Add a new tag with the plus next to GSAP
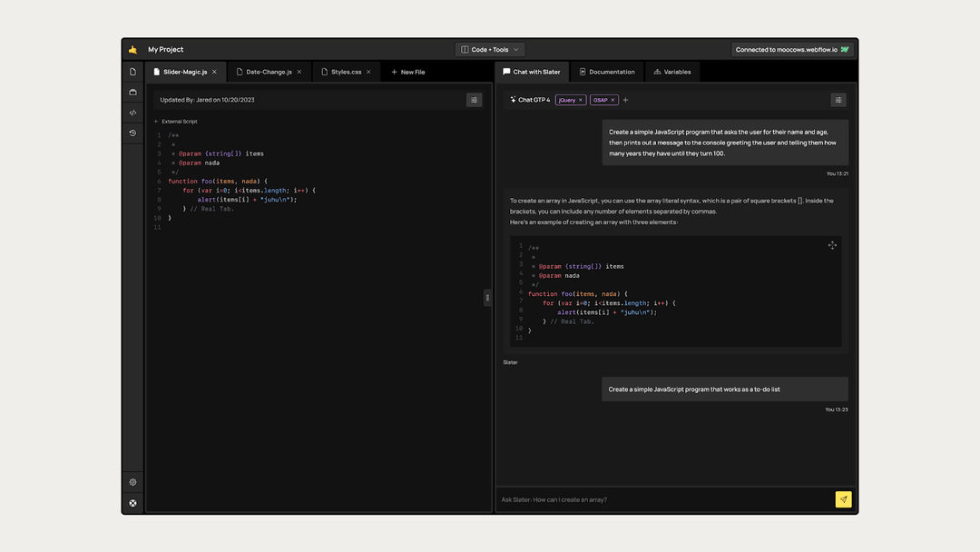This screenshot has width=980, height=552. coord(626,100)
